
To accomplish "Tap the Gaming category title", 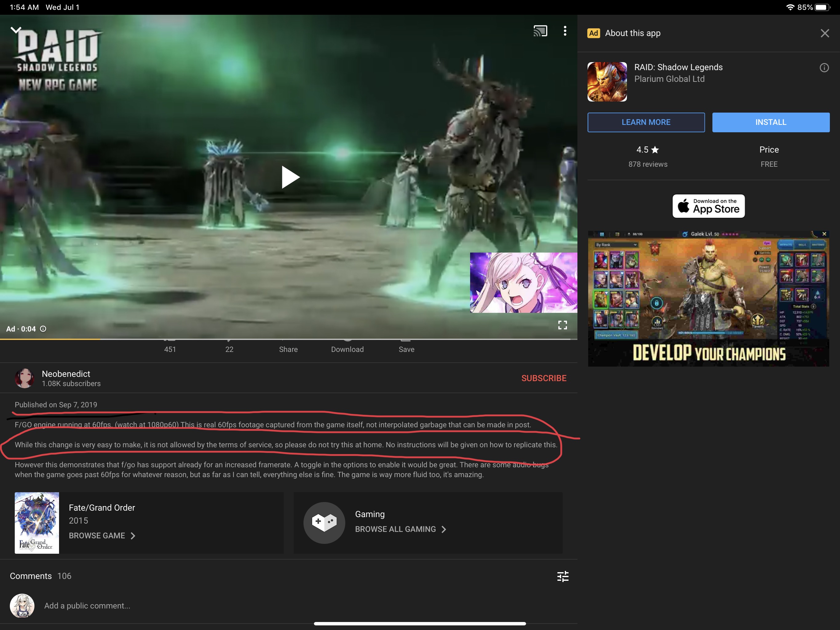I will (370, 514).
